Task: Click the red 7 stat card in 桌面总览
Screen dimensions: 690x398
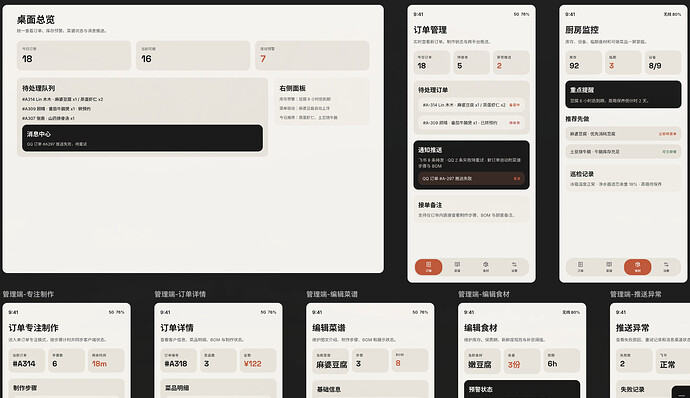Action: tap(312, 55)
